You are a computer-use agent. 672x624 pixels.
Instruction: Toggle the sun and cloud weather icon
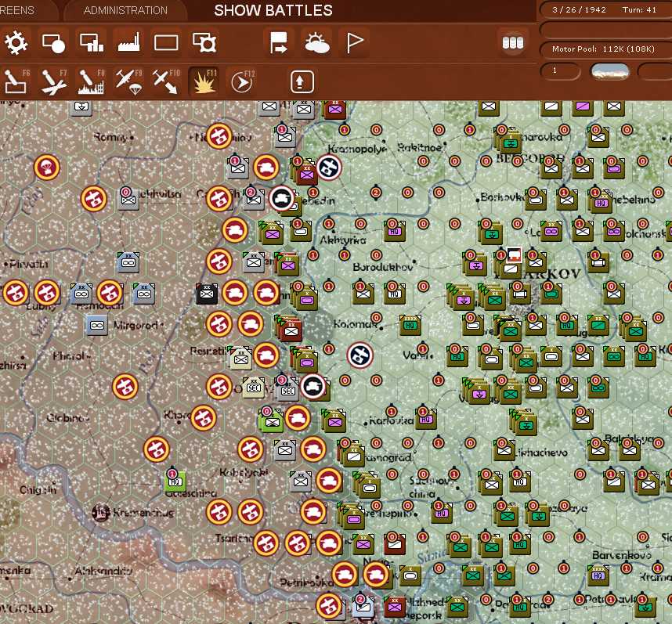coord(316,43)
